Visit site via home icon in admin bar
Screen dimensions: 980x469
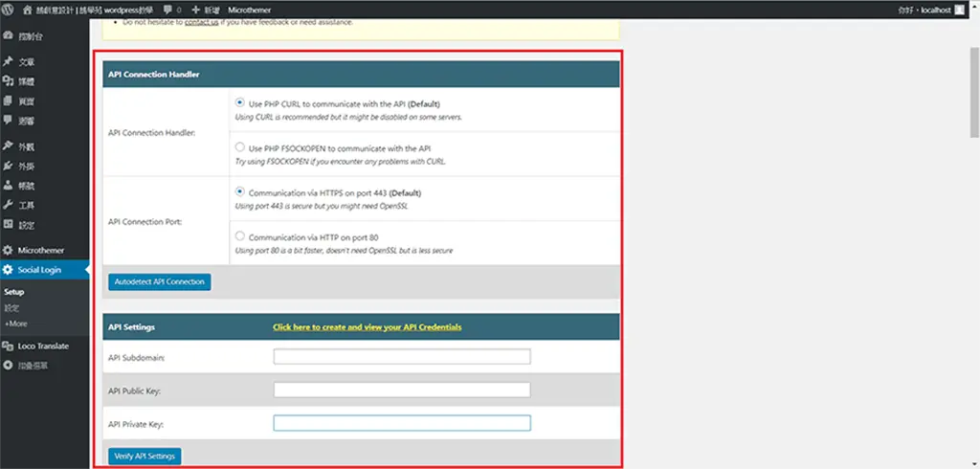coord(27,10)
